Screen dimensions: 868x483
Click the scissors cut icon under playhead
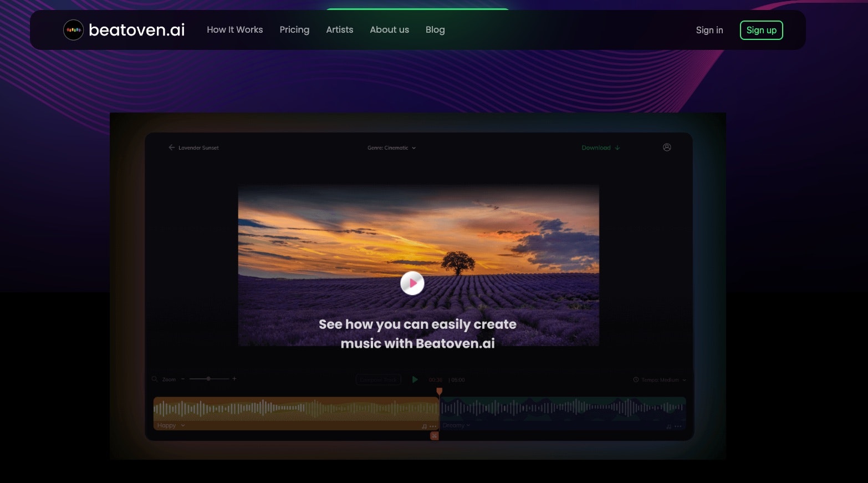(x=435, y=436)
